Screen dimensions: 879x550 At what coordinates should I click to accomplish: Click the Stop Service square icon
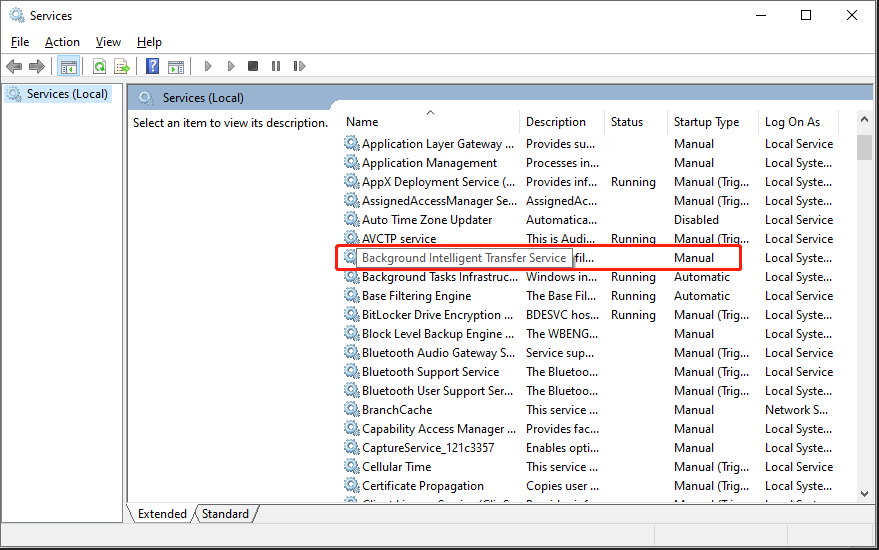(x=253, y=66)
